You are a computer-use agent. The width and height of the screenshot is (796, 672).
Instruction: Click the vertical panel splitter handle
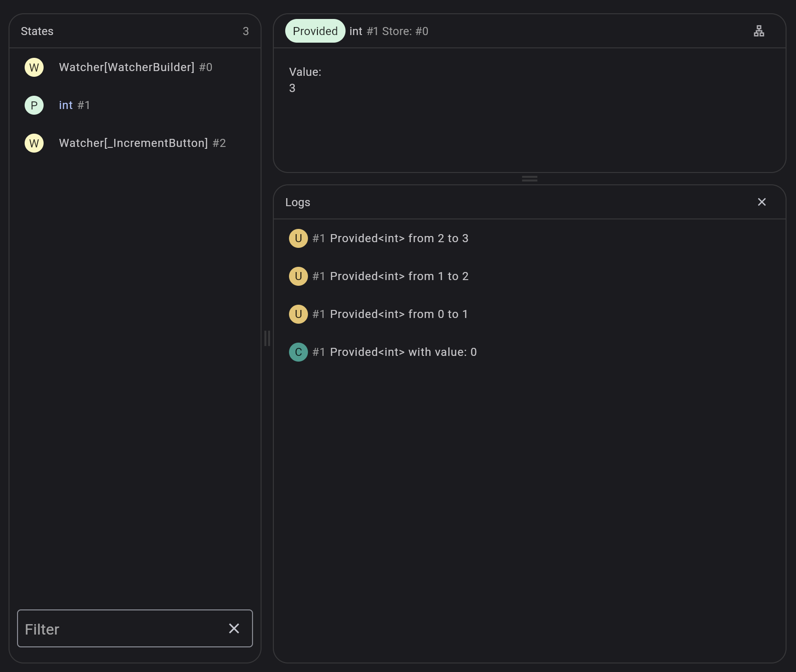click(x=267, y=338)
